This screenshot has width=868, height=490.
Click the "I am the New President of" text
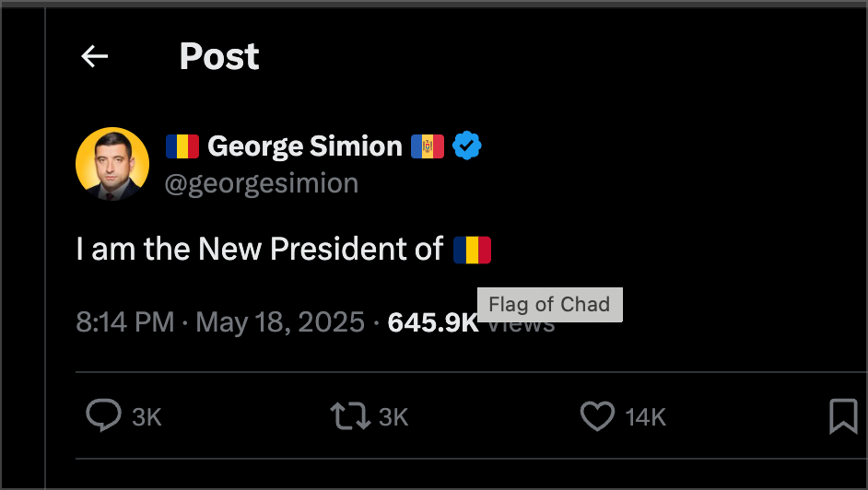260,250
